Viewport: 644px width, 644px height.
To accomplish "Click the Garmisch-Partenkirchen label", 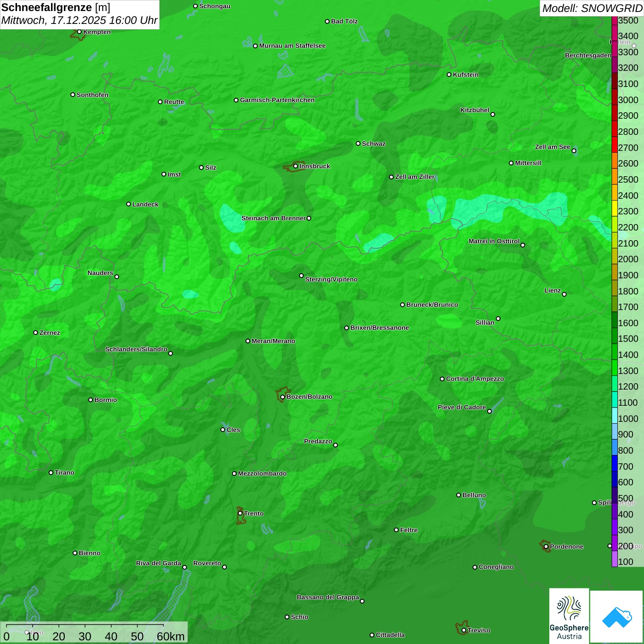I will (x=277, y=100).
